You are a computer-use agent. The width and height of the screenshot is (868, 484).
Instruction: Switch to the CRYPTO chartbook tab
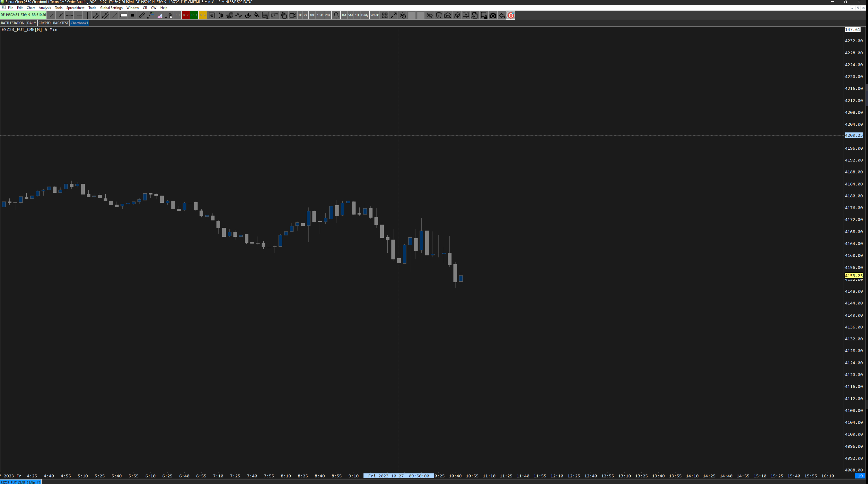click(x=44, y=23)
